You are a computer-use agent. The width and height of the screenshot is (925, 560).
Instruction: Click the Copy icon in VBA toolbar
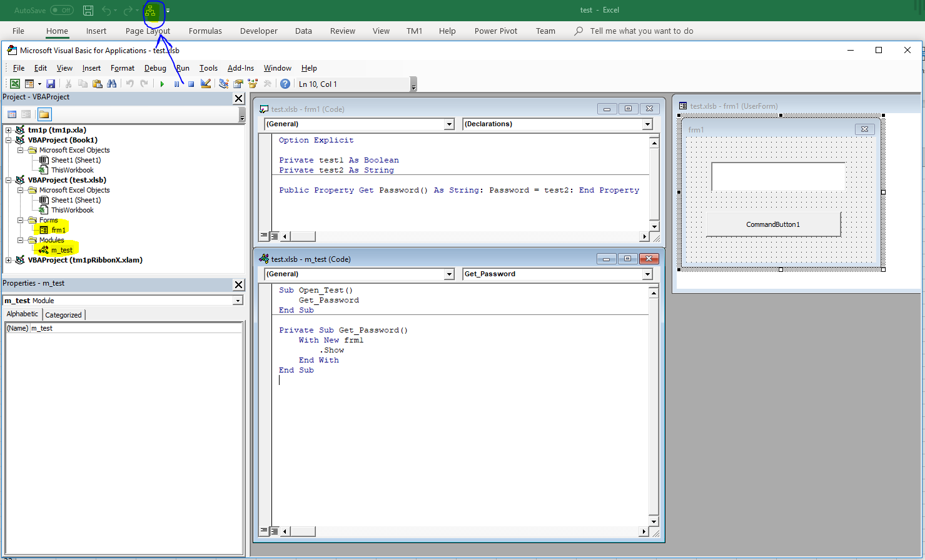pyautogui.click(x=83, y=84)
